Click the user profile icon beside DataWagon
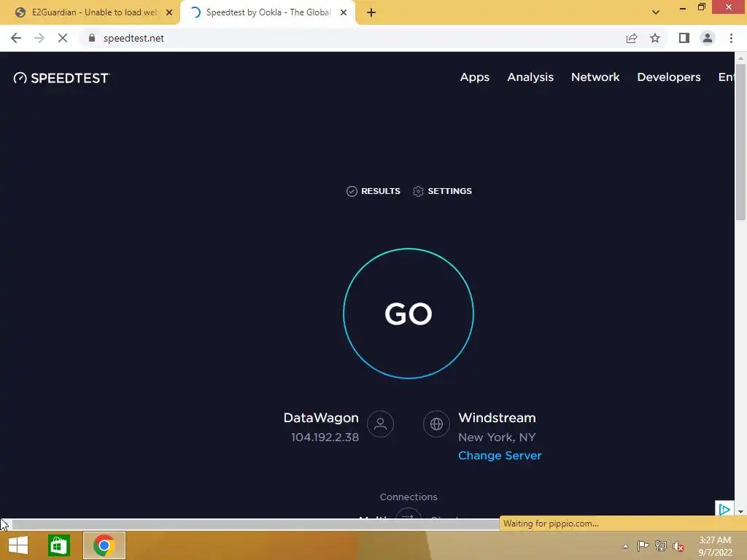This screenshot has width=747, height=560. click(x=380, y=424)
